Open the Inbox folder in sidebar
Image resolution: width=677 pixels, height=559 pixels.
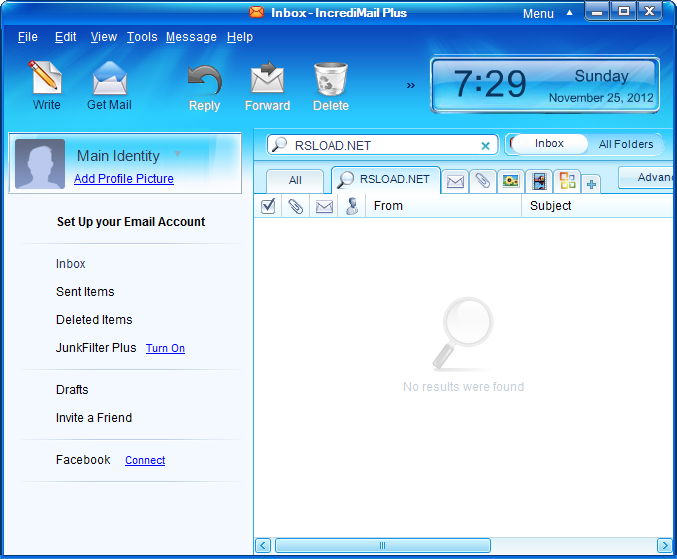pos(70,264)
